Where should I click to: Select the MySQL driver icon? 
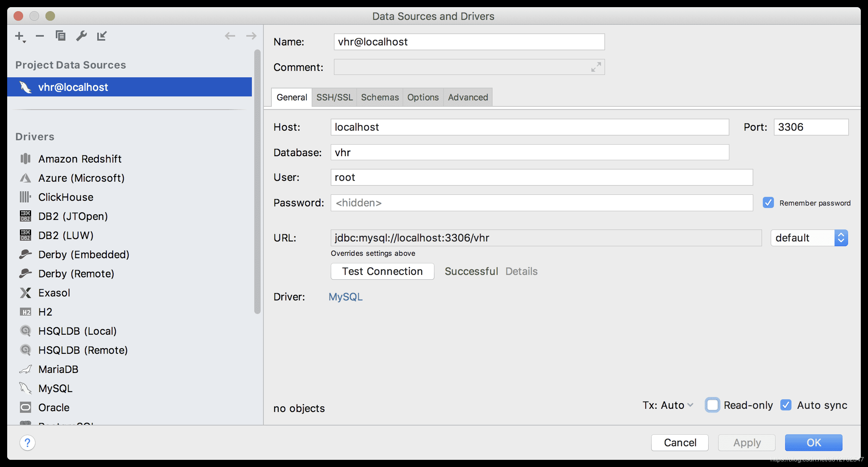26,388
